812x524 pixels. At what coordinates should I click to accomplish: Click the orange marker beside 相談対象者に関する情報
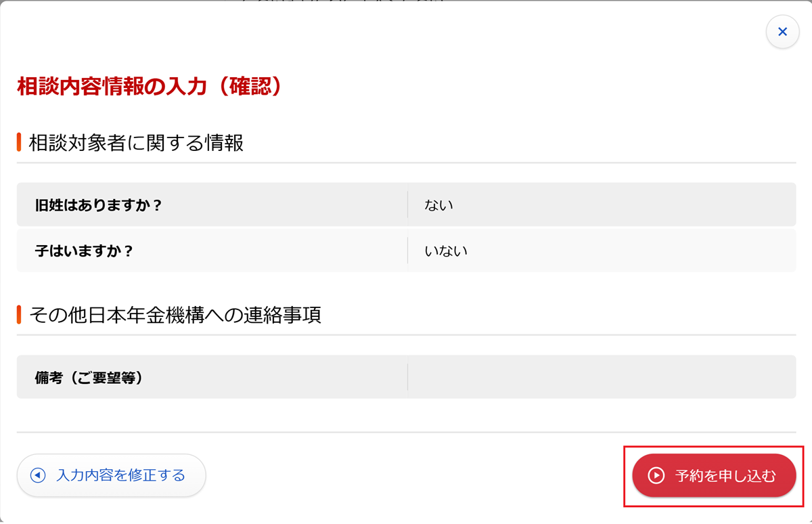click(20, 143)
